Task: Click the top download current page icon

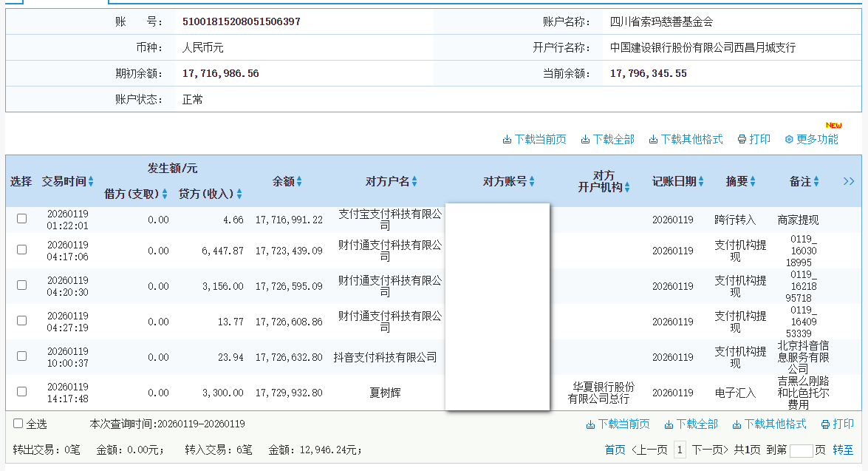Action: 507,140
